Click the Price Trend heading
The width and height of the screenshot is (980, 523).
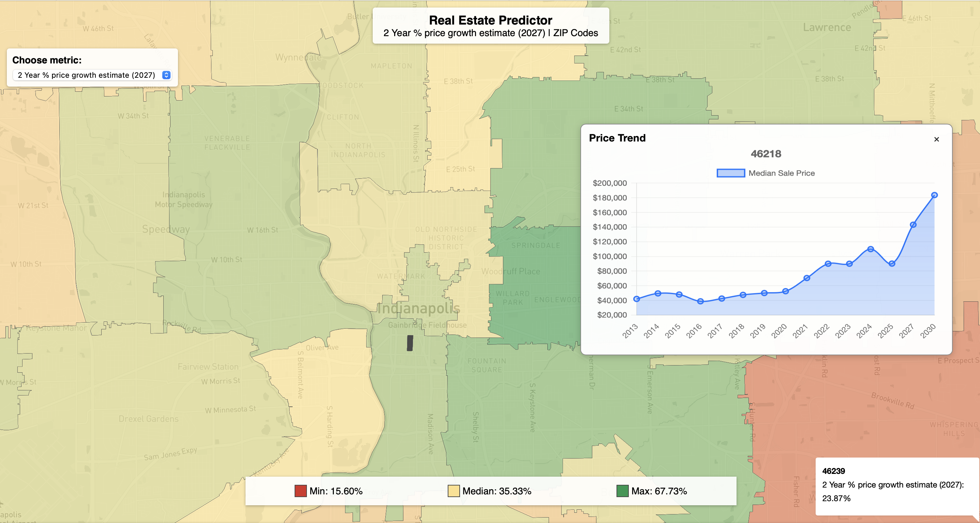(617, 138)
